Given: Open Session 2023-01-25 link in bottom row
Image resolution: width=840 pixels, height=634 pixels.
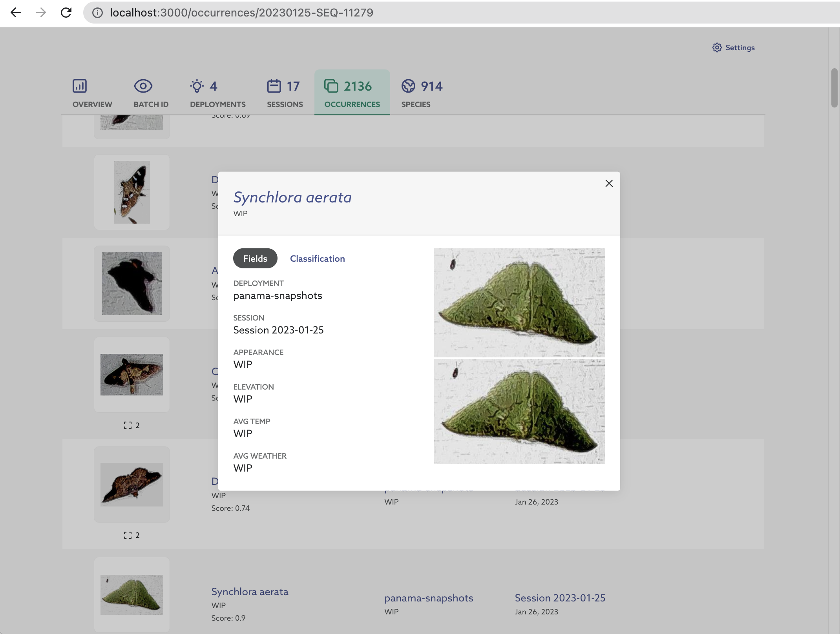Looking at the screenshot, I should (560, 598).
